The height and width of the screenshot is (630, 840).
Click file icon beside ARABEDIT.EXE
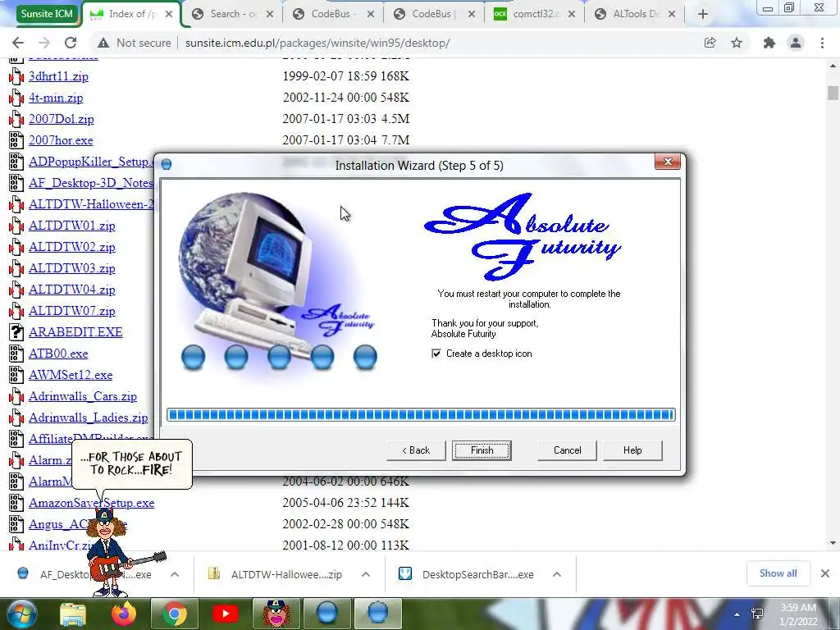click(x=16, y=332)
